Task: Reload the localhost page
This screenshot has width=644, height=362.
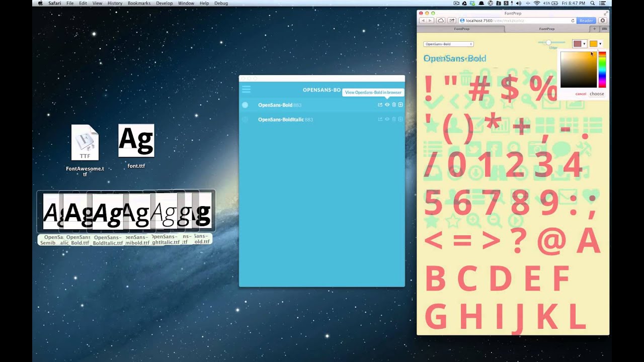Action: coord(573,21)
